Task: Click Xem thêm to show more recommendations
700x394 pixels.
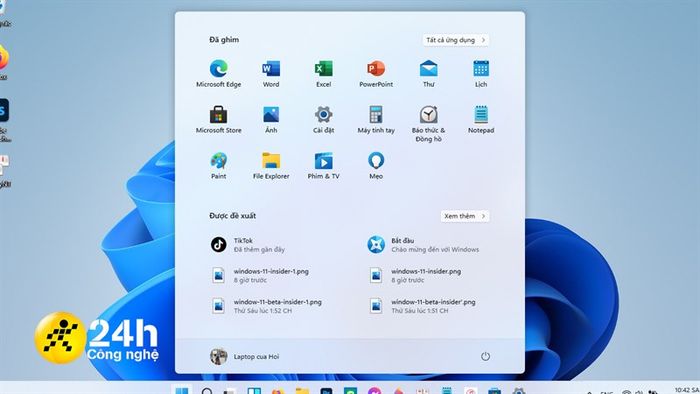Action: point(465,216)
